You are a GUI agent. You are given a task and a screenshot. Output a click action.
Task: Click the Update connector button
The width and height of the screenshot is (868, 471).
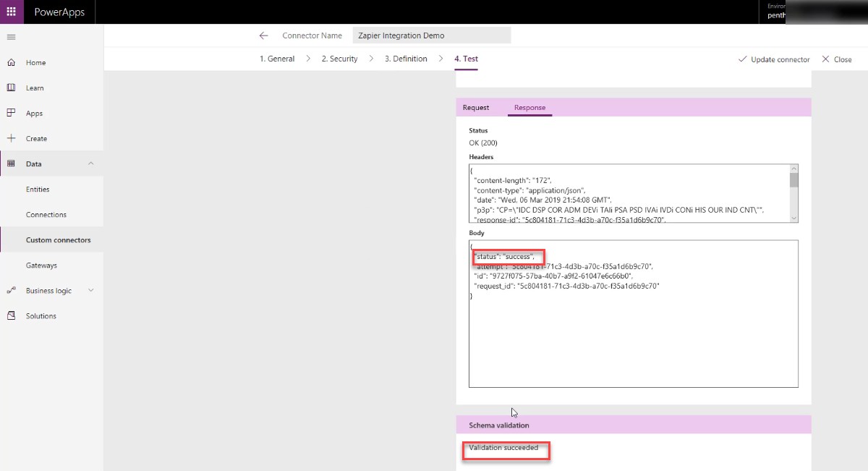pyautogui.click(x=774, y=59)
